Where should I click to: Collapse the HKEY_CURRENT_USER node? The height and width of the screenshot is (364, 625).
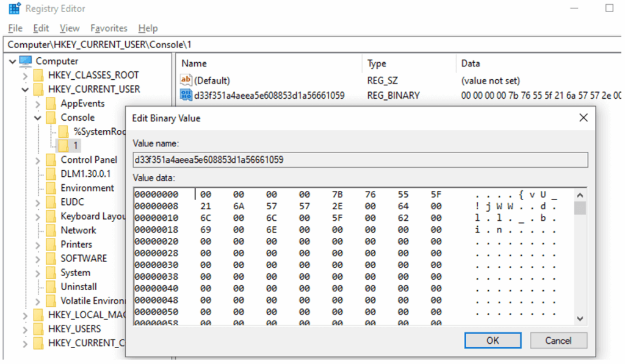point(25,90)
